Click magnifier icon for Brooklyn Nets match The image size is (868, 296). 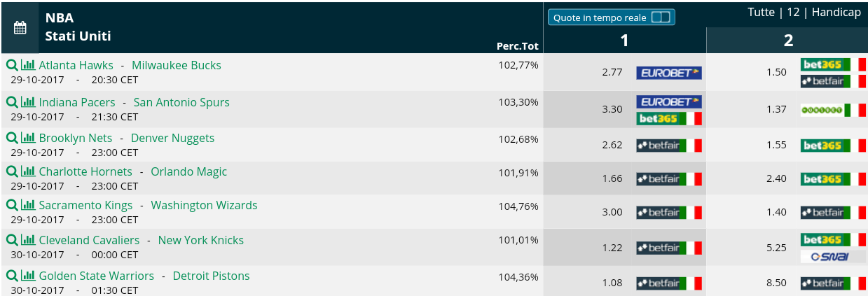(12, 138)
